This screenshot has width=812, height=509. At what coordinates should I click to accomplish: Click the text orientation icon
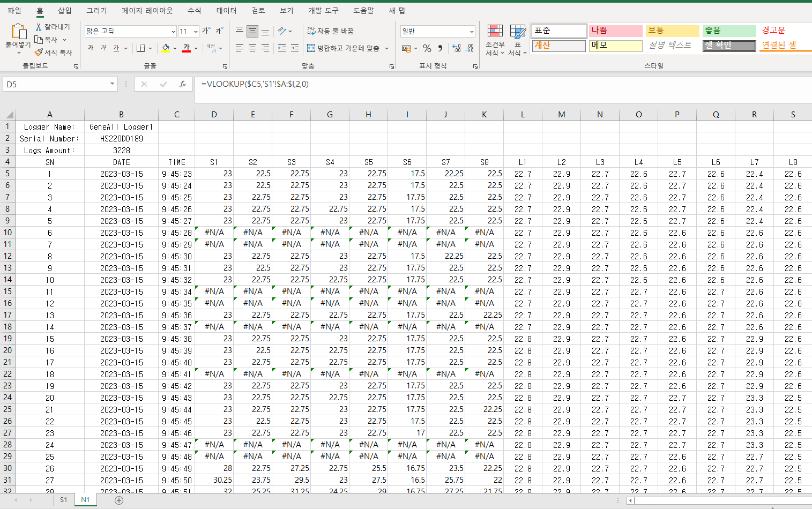(282, 31)
